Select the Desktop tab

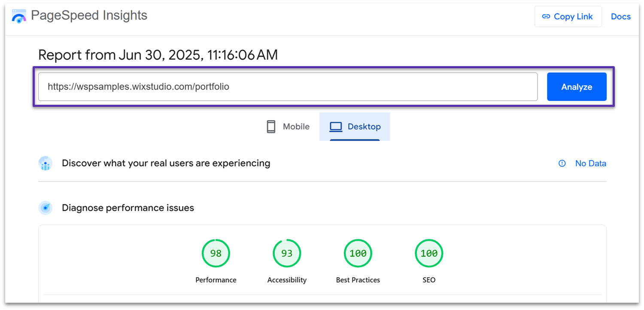pos(355,127)
